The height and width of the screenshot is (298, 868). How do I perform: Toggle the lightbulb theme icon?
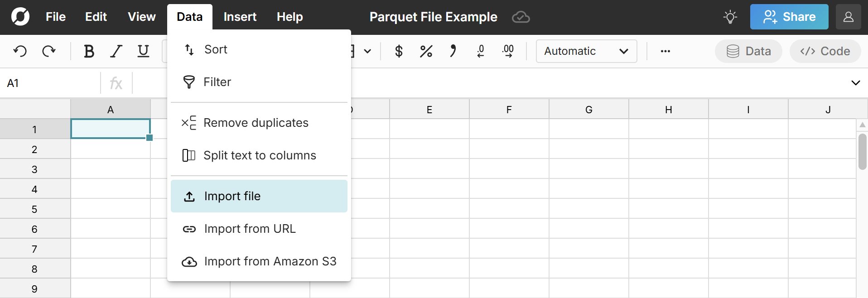(730, 17)
